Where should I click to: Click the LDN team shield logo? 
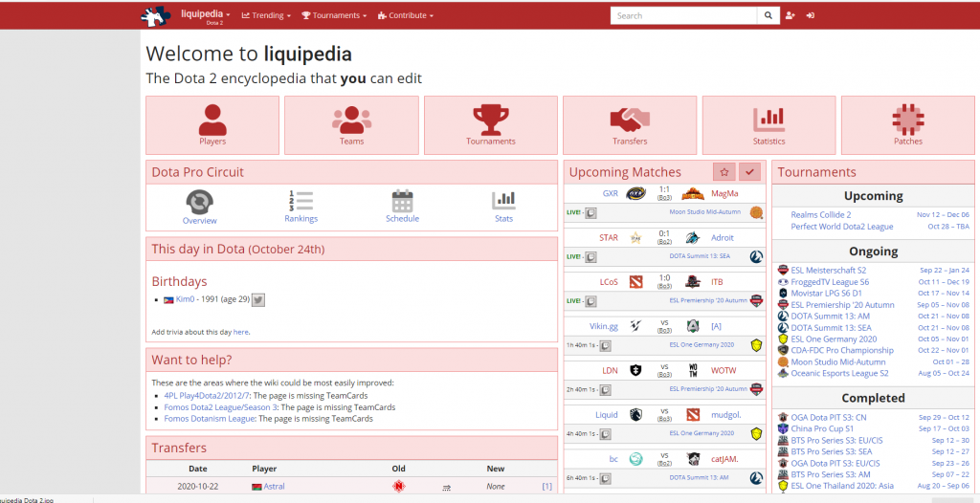point(635,370)
